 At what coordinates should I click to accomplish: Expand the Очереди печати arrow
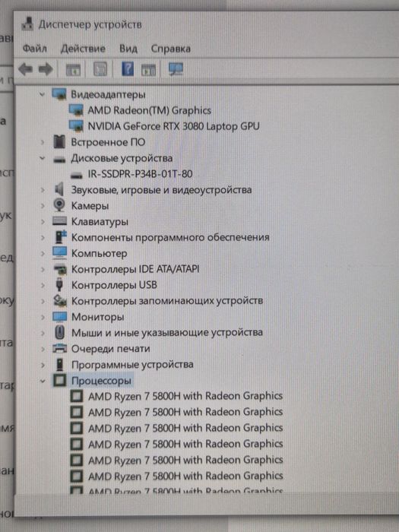pyautogui.click(x=43, y=349)
